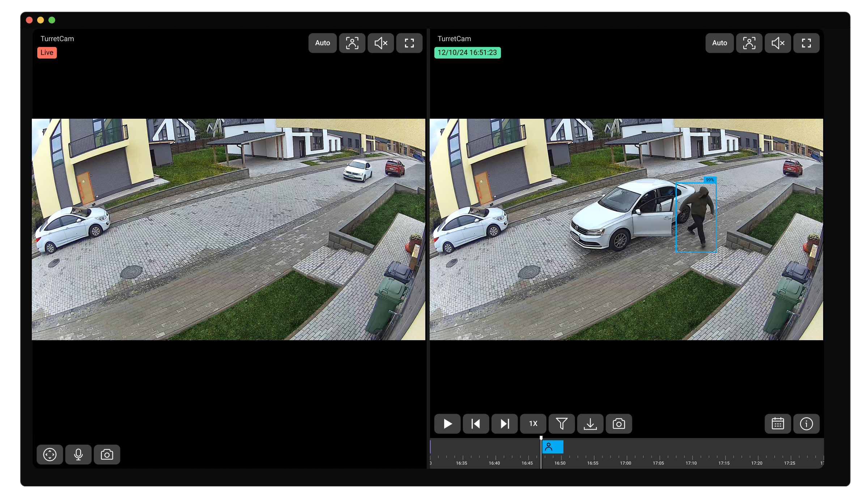The image size is (868, 498).
Task: Select the person event on timeline
Action: pyautogui.click(x=552, y=447)
